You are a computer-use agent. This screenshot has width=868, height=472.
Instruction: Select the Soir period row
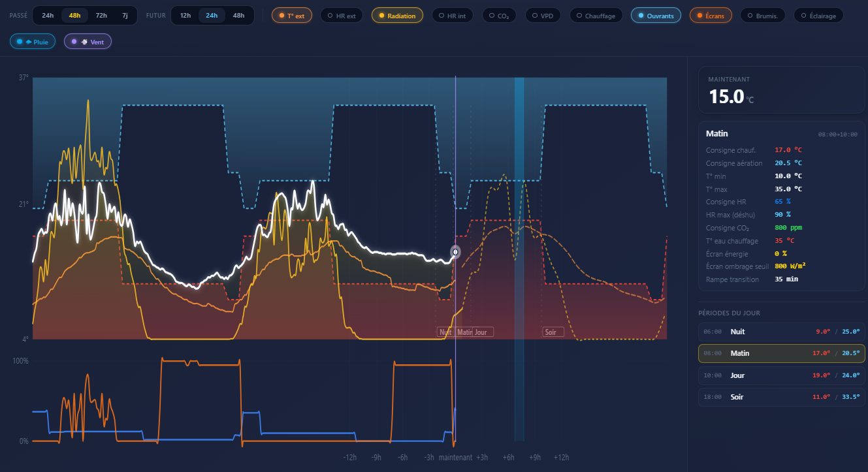coord(781,397)
